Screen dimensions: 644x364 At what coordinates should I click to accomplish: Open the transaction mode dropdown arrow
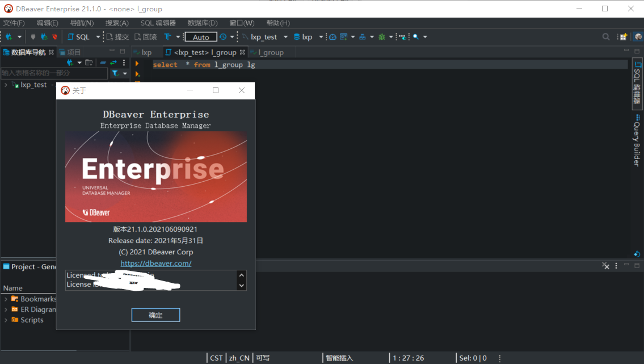point(178,37)
